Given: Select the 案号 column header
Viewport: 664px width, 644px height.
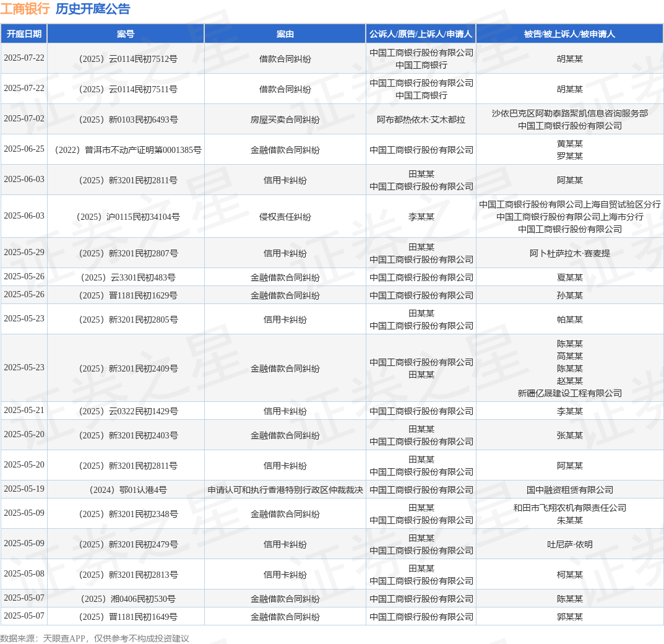Looking at the screenshot, I should [x=126, y=34].
